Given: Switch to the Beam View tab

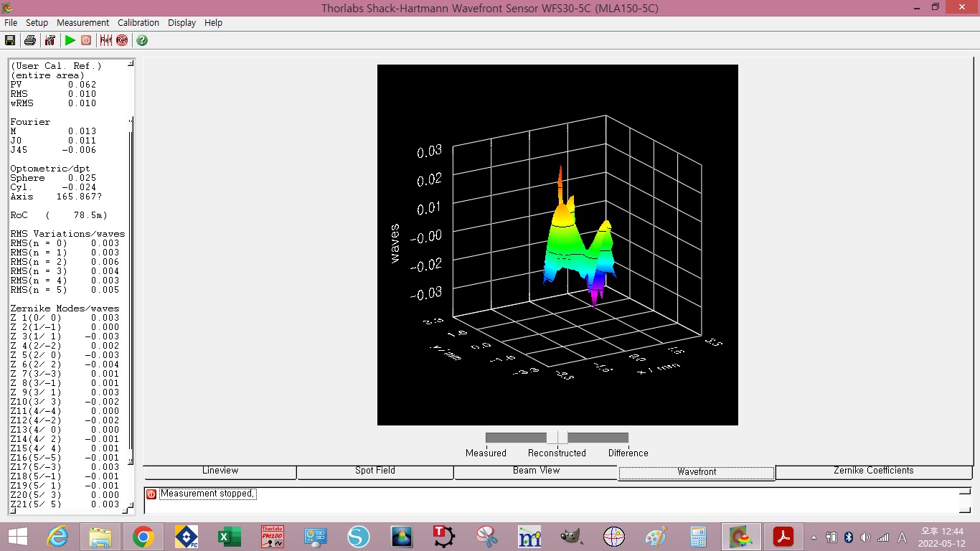Looking at the screenshot, I should point(536,472).
